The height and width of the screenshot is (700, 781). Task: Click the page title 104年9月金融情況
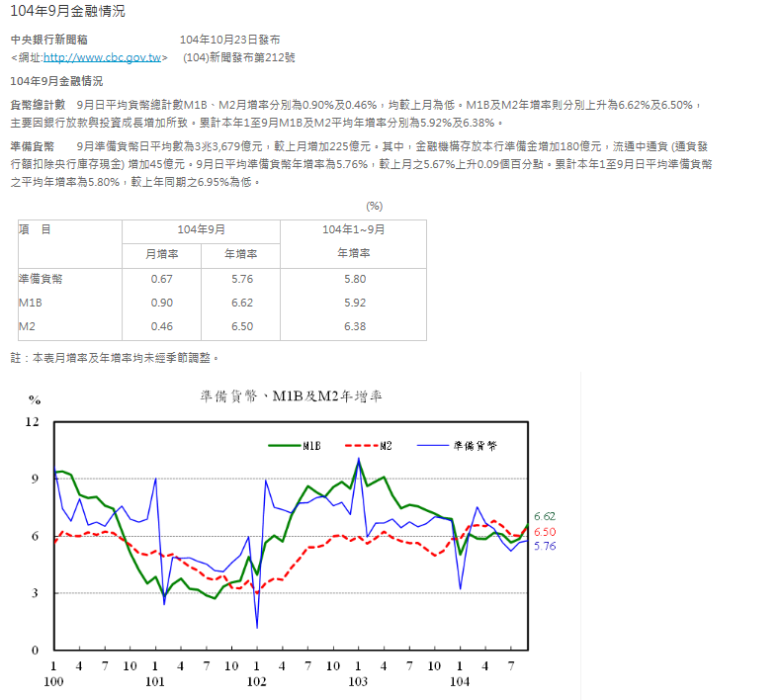point(68,11)
